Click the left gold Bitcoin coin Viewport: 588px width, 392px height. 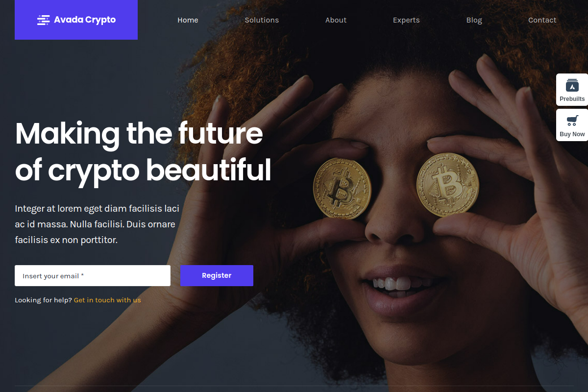click(342, 189)
